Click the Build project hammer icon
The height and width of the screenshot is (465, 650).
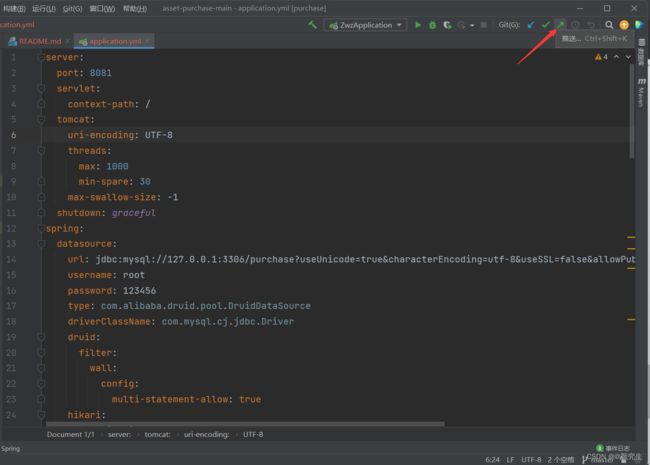312,25
